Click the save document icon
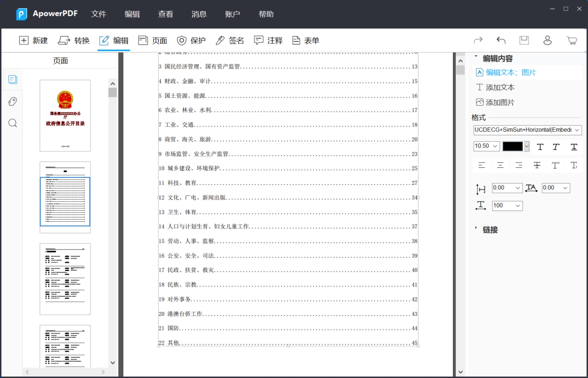 [524, 40]
